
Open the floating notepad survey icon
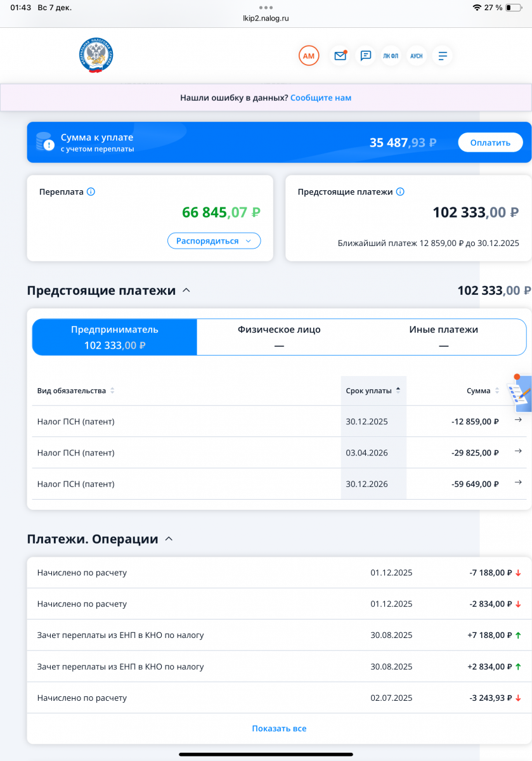[519, 394]
